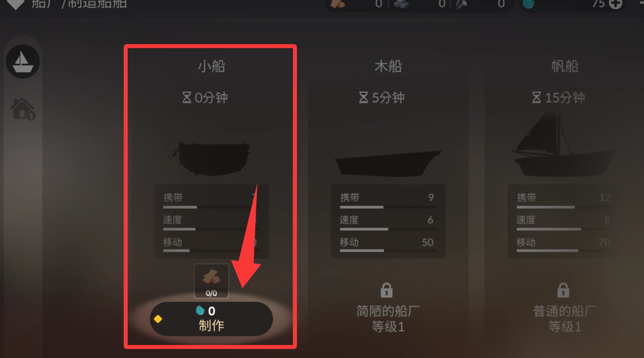This screenshot has height=358, width=644.
Task: Click the stone resource icon in the top bar
Action: (x=401, y=4)
